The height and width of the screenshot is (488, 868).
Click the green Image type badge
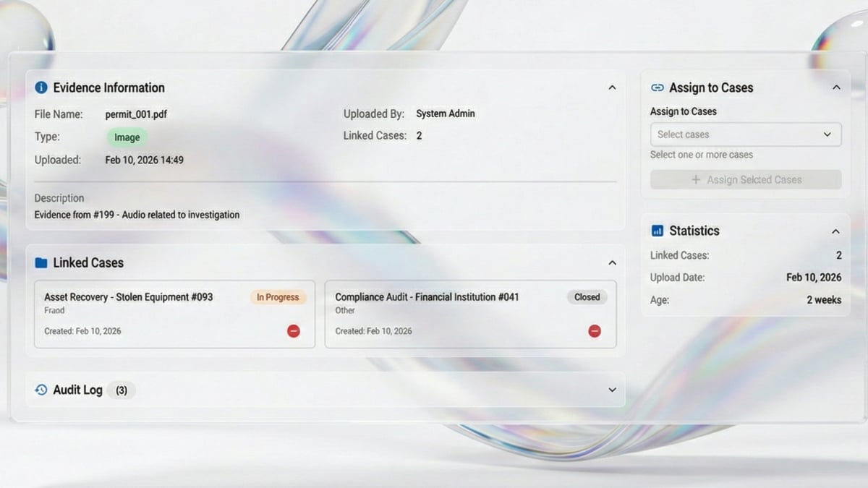[127, 137]
